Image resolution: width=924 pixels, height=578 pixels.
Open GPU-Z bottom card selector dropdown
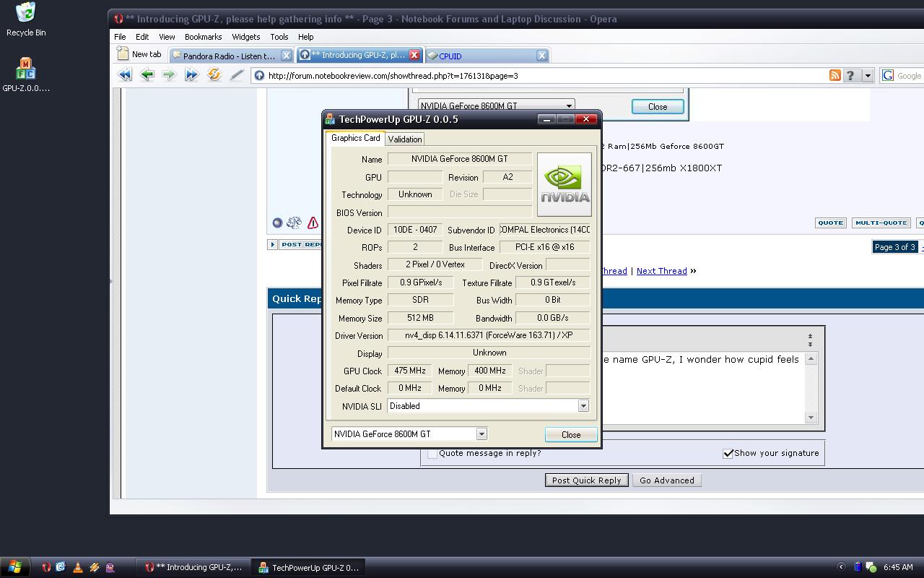pos(481,434)
